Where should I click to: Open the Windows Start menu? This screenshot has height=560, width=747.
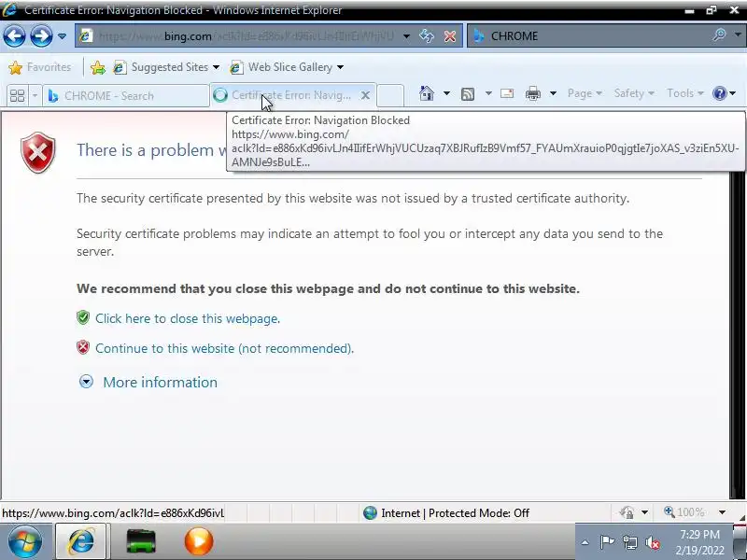[x=24, y=541]
